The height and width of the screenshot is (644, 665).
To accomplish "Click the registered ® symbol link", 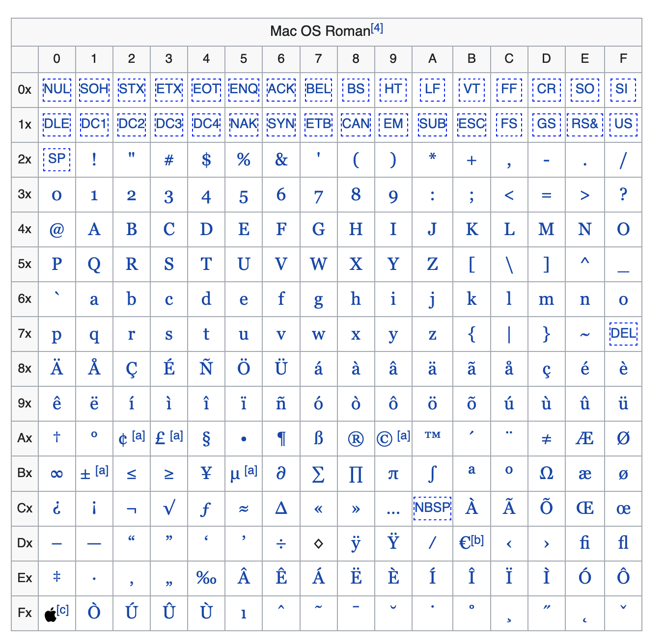I will 356,439.
